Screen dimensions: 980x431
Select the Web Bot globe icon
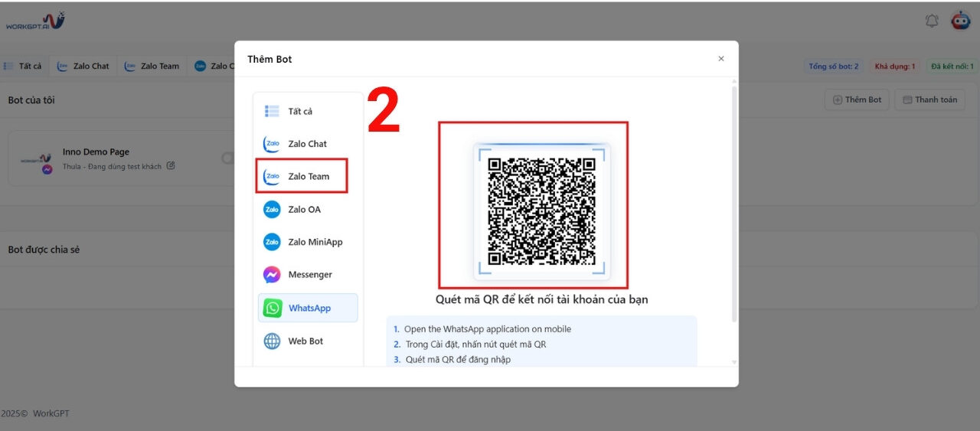point(272,341)
